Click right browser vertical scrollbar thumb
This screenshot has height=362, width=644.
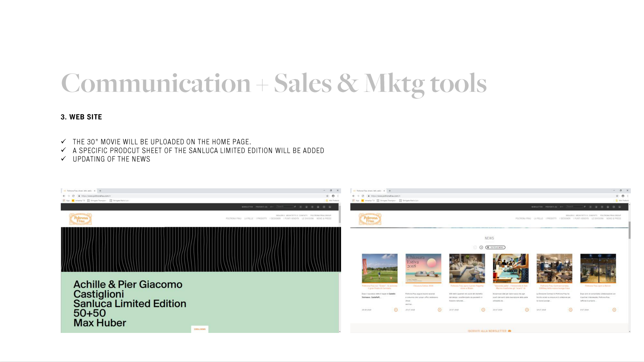click(629, 230)
